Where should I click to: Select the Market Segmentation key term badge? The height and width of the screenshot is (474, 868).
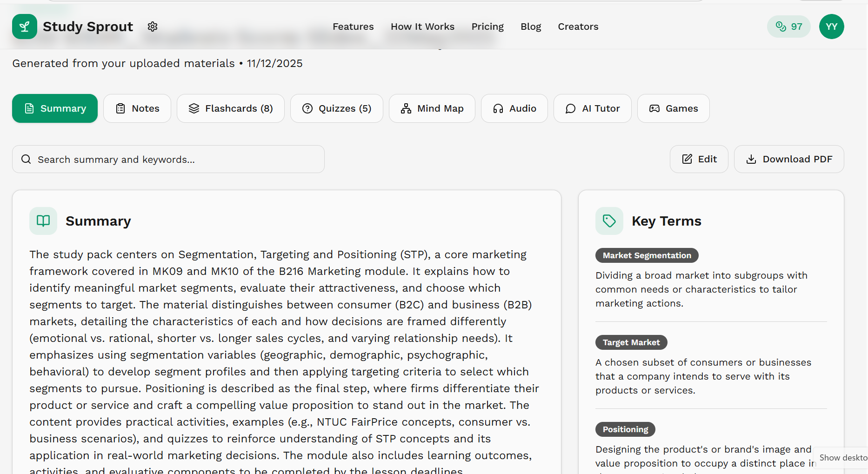click(647, 255)
